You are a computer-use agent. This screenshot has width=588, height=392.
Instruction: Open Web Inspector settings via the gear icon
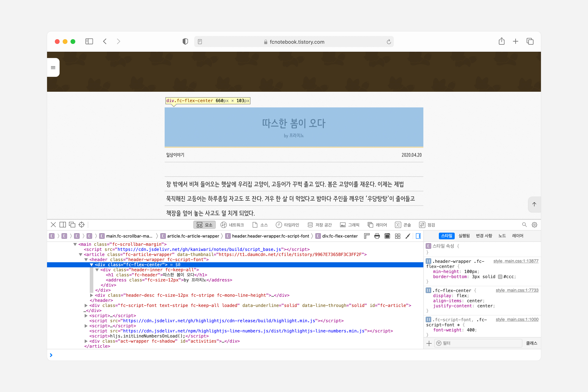coord(535,224)
